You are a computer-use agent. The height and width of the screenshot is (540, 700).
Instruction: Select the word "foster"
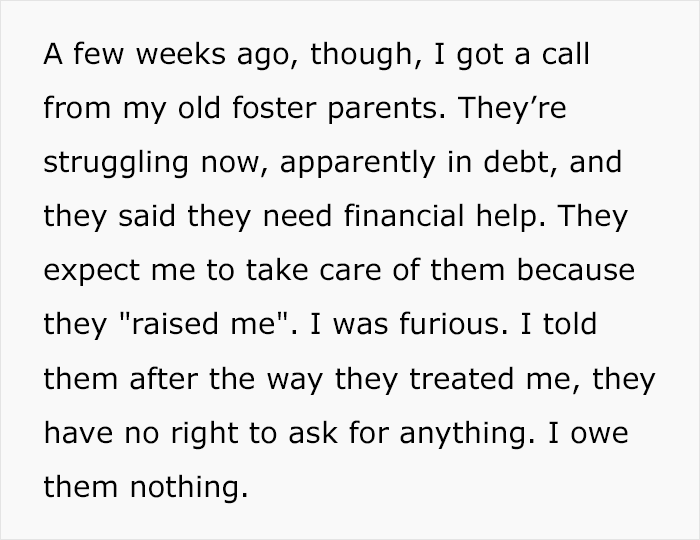pos(274,108)
